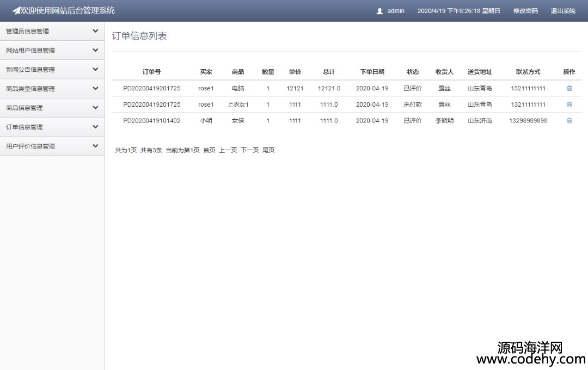The width and height of the screenshot is (588, 370).
Task: Click the 商品 column header
Action: tap(238, 72)
